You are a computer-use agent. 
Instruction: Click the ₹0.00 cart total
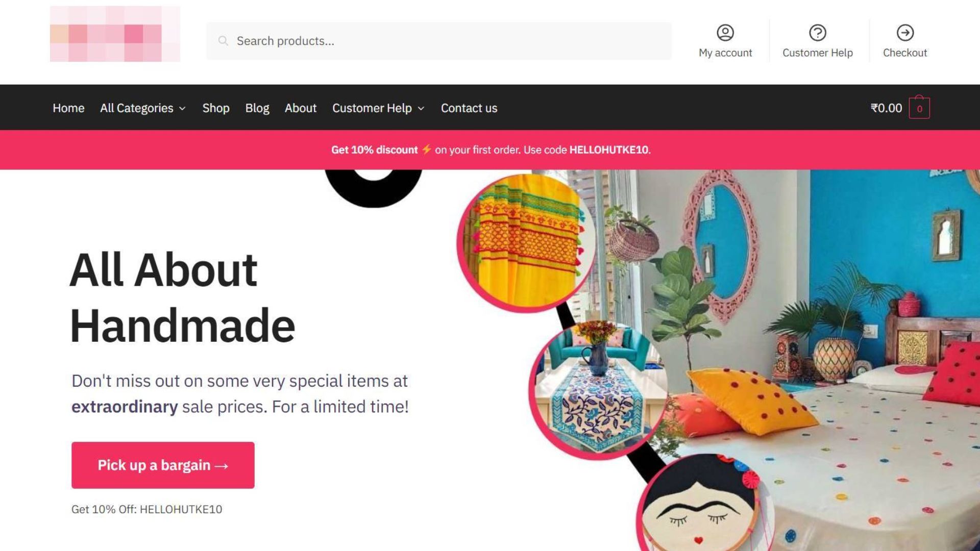click(x=886, y=108)
